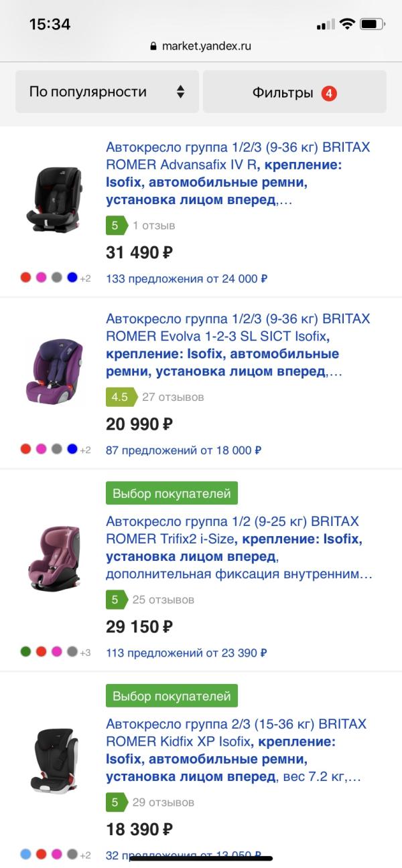Tap the lock icon in the address bar

coord(153,47)
